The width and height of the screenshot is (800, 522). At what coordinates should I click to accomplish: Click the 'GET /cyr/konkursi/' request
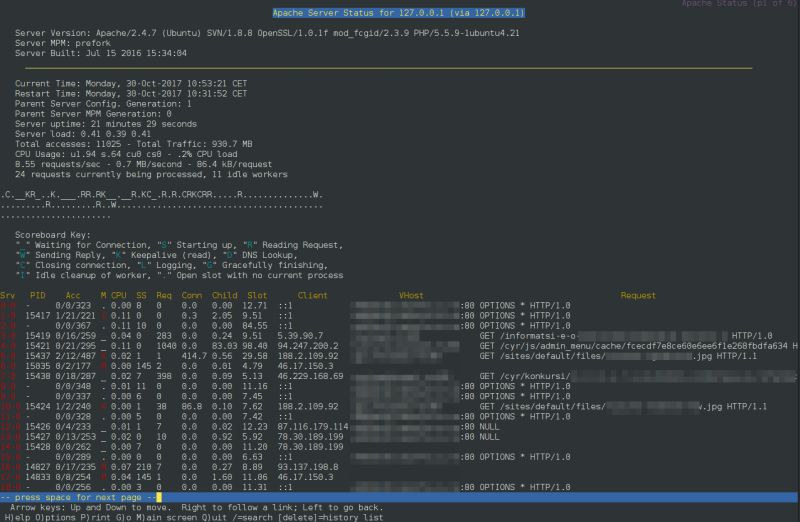638,376
